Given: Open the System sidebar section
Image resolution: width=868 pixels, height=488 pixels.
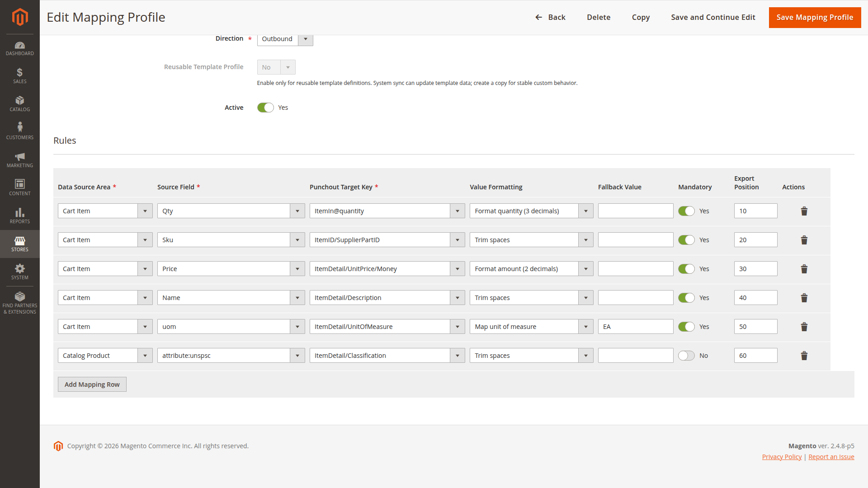Looking at the screenshot, I should tap(20, 272).
